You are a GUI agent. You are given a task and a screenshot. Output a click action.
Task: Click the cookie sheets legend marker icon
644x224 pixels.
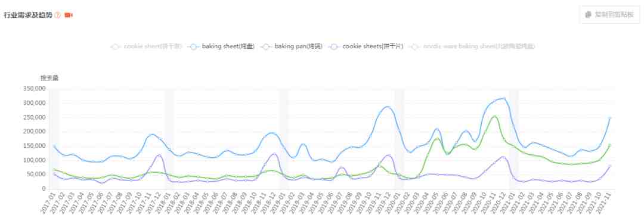click(334, 47)
